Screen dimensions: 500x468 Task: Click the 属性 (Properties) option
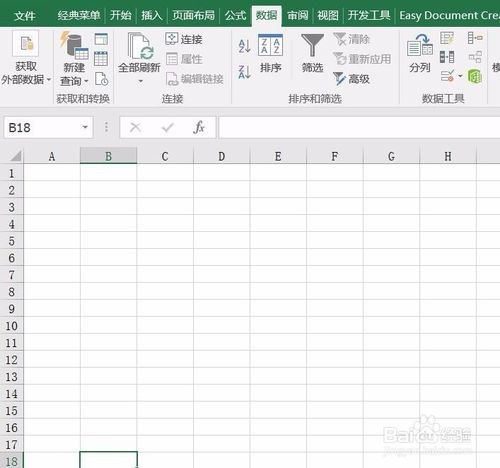click(184, 59)
